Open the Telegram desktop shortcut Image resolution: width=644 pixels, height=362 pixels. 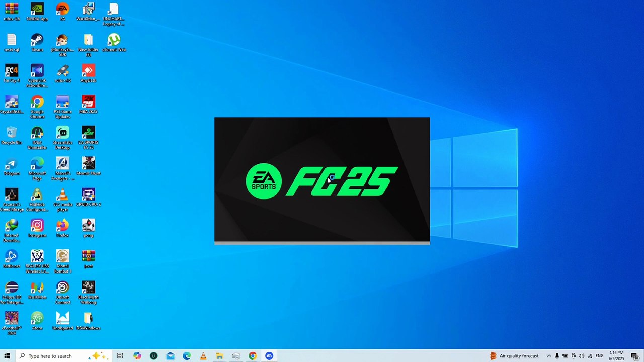coord(12,166)
